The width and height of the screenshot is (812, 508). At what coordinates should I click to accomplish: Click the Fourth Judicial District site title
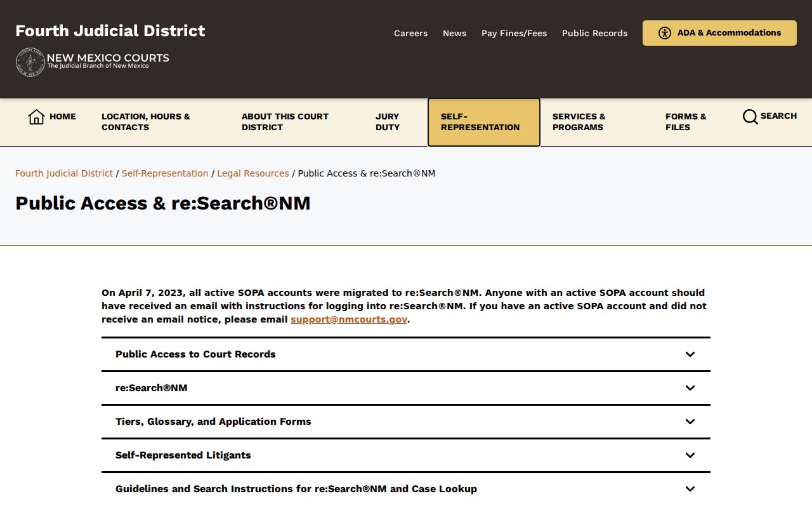[x=110, y=30]
